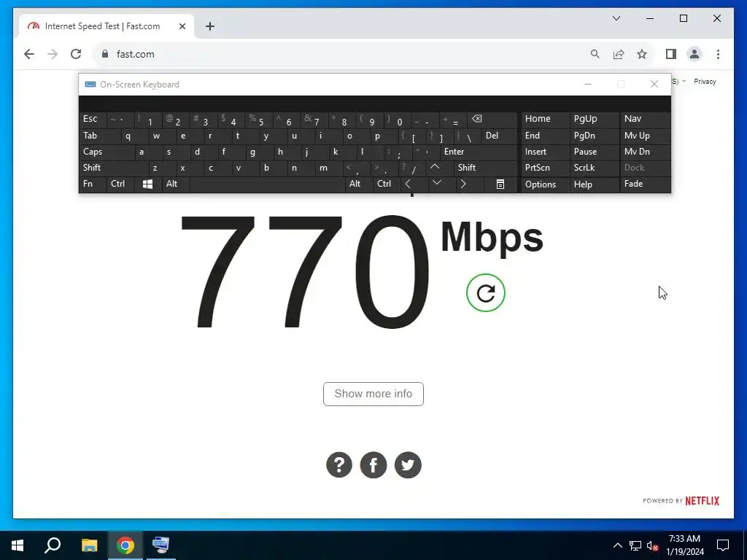Viewport: 747px width, 560px height.
Task: Click the share page icon in address bar
Action: click(x=619, y=54)
